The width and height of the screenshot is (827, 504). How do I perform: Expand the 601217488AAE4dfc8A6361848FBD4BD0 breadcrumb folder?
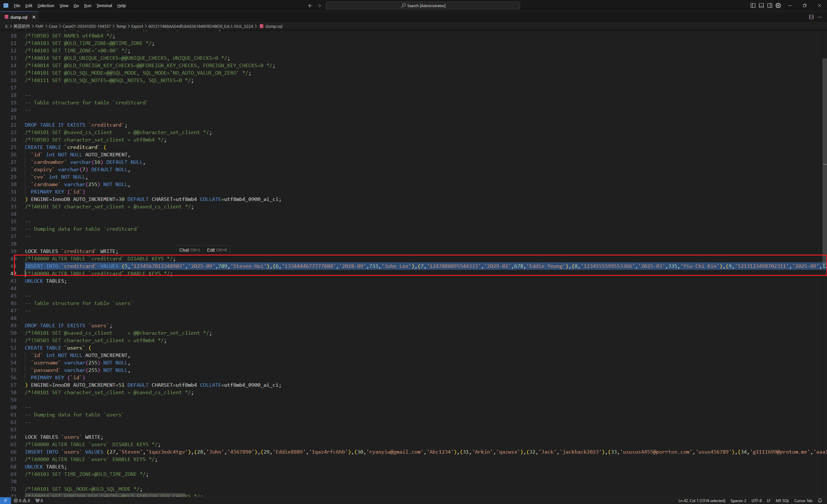(200, 26)
